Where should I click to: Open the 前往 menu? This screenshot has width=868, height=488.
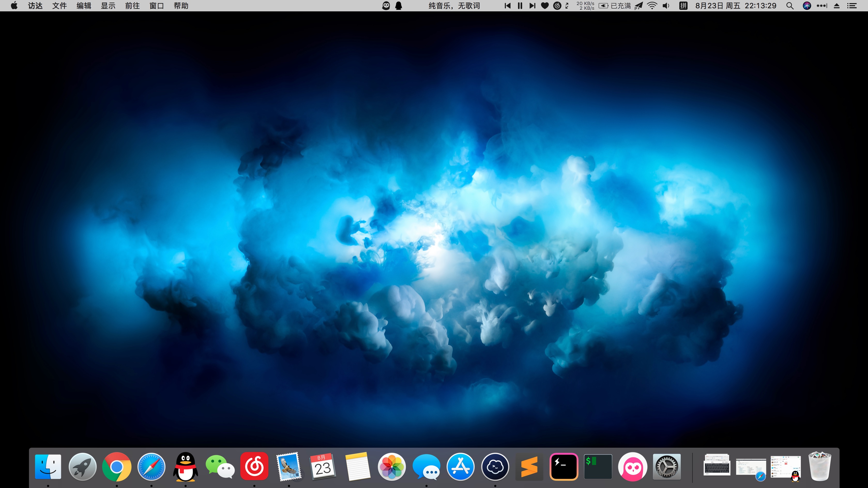[x=132, y=6]
